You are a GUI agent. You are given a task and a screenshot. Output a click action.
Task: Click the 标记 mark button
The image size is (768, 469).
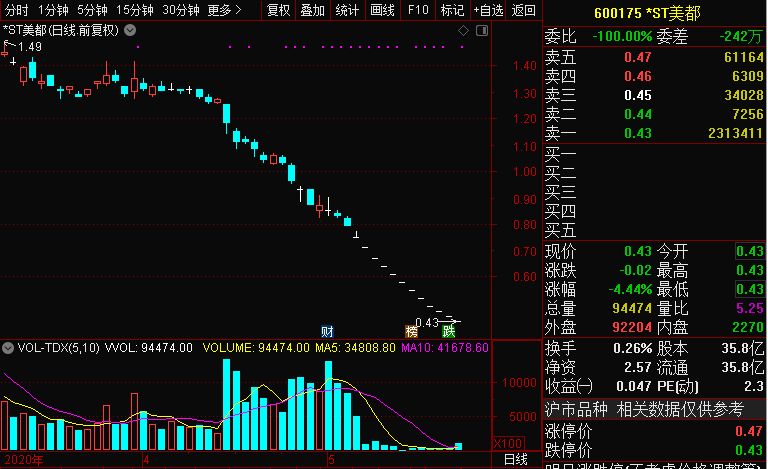tap(452, 10)
